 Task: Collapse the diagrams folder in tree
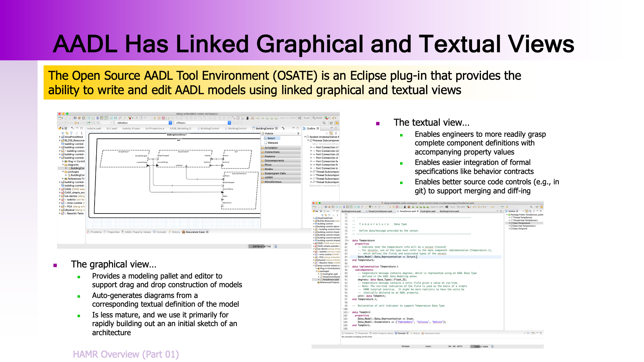pyautogui.click(x=63, y=165)
